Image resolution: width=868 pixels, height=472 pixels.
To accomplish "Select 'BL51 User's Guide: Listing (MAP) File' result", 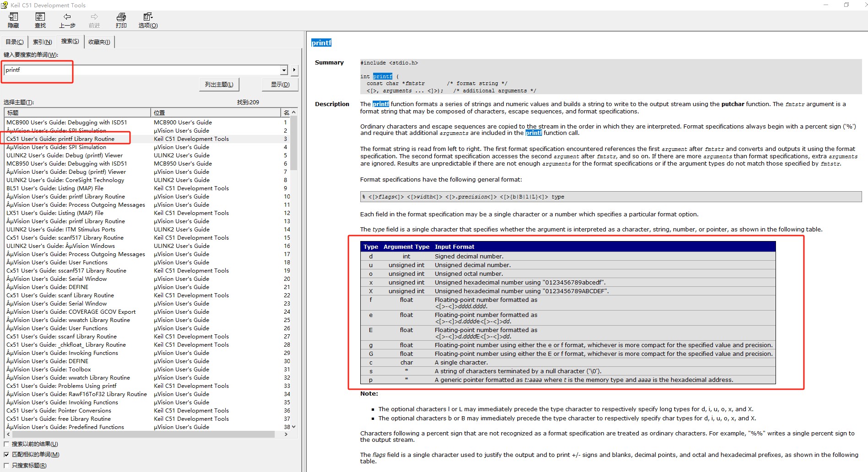I will [x=55, y=188].
